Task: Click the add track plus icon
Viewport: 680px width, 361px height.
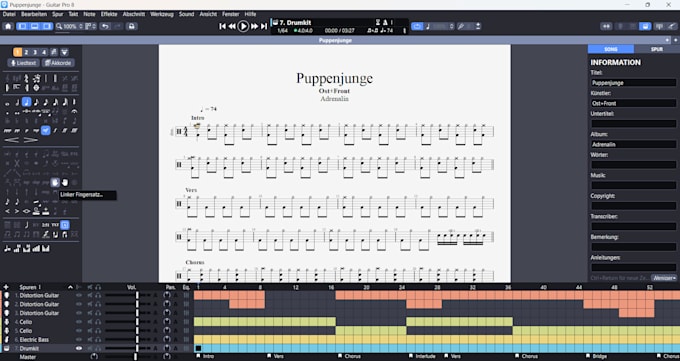Action: (x=6, y=287)
